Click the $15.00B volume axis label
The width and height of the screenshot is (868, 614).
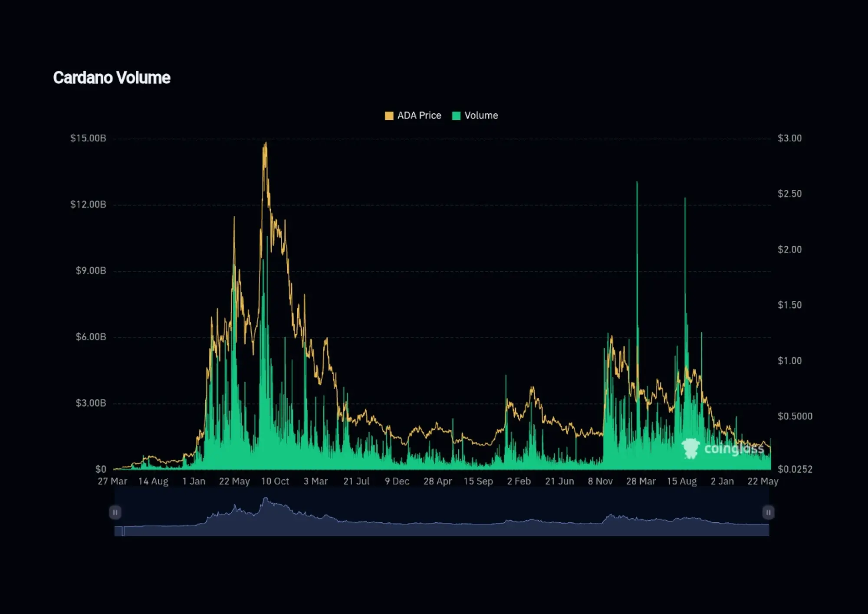point(88,138)
